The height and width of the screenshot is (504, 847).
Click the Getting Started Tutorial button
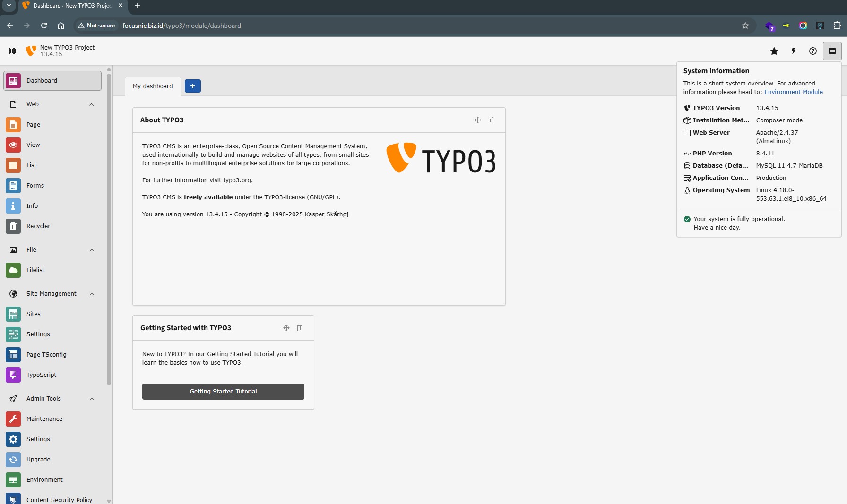(x=223, y=392)
